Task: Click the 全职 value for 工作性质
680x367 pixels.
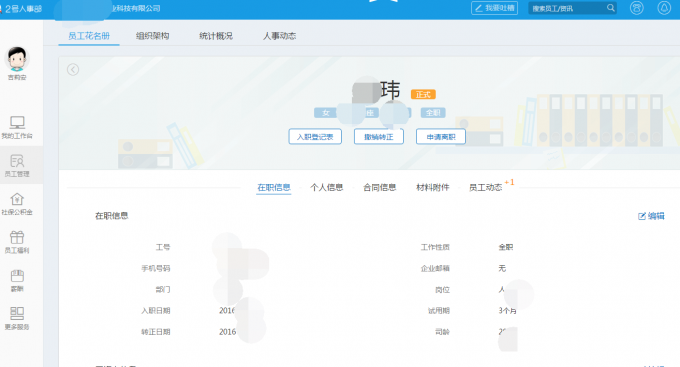Action: point(506,247)
